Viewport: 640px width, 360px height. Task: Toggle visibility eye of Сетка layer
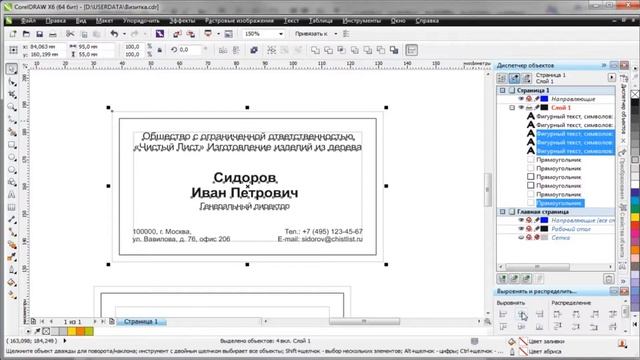(521, 238)
